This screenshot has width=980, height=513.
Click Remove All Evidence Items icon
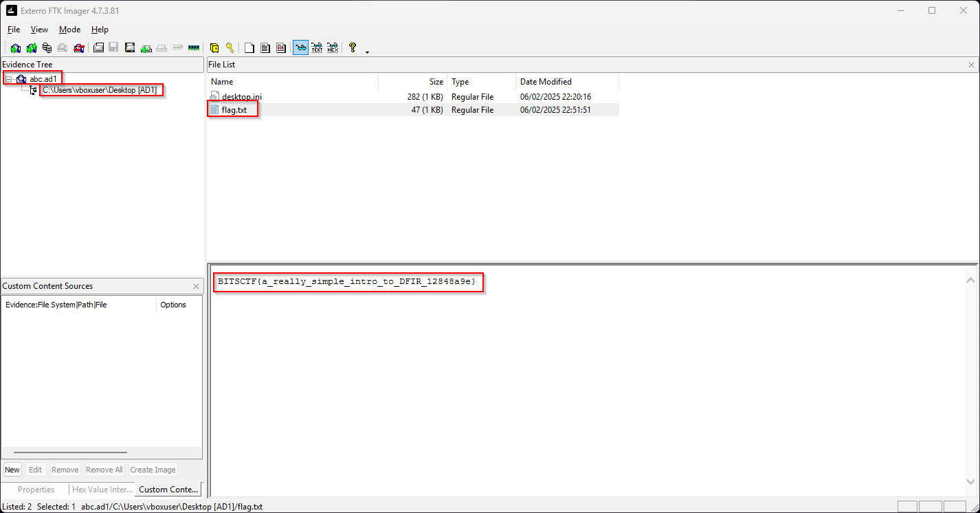tap(79, 48)
